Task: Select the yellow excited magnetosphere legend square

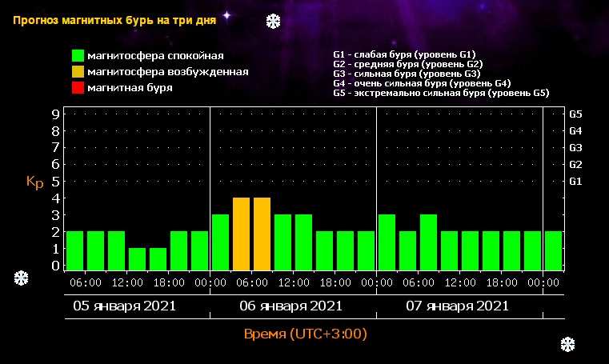Action: [78, 72]
